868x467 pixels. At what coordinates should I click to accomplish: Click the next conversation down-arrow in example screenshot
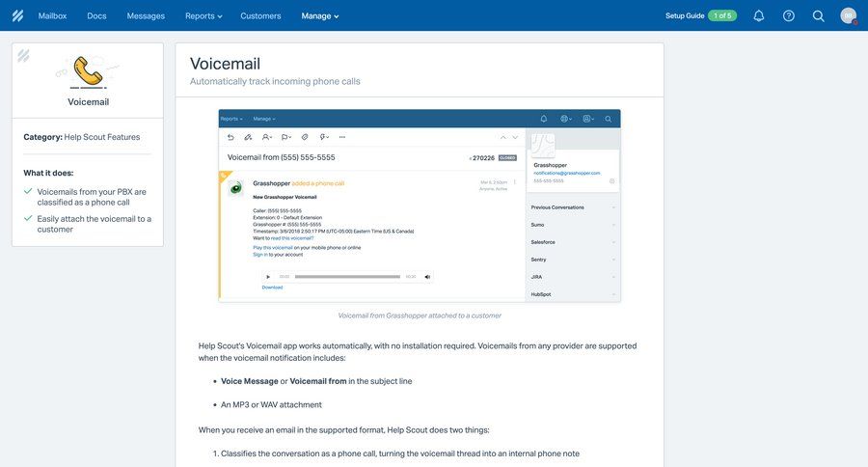515,137
